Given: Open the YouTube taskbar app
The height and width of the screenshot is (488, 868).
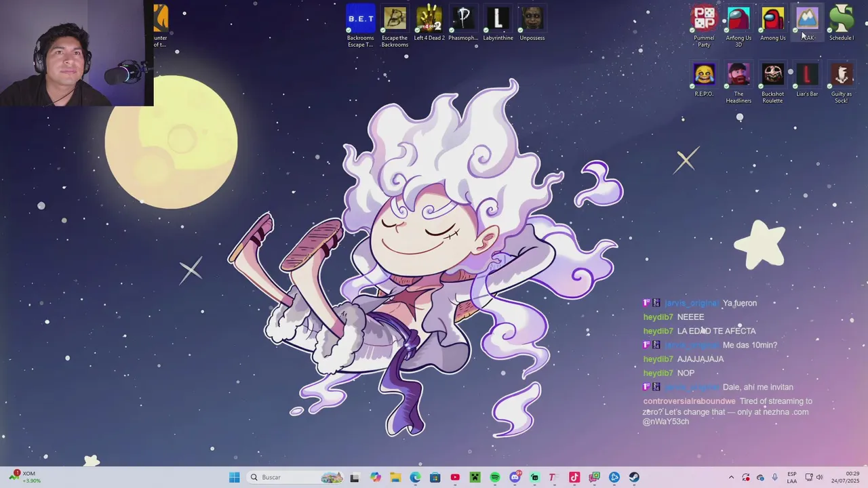Looking at the screenshot, I should pos(455,477).
